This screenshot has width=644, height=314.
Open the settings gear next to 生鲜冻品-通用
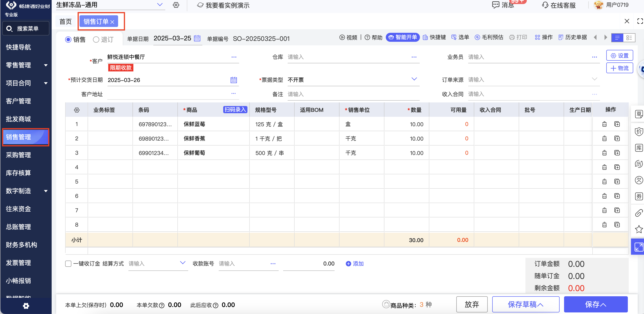tap(176, 5)
